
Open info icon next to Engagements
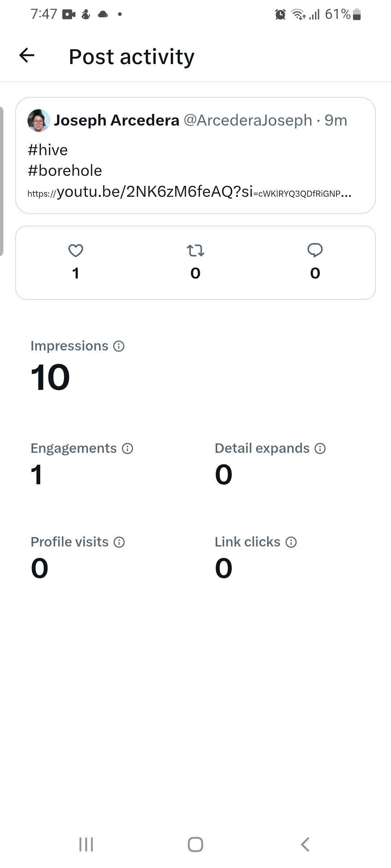click(x=127, y=448)
